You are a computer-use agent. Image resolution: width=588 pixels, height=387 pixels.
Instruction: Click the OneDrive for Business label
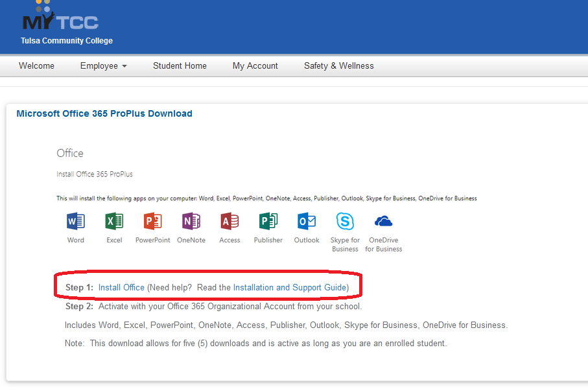point(383,244)
